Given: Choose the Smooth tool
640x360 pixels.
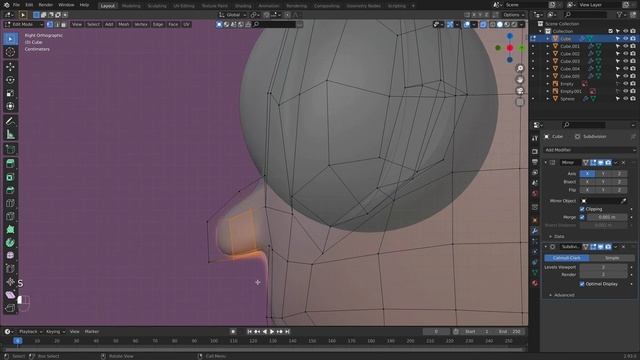Looking at the screenshot, I should point(10,256).
